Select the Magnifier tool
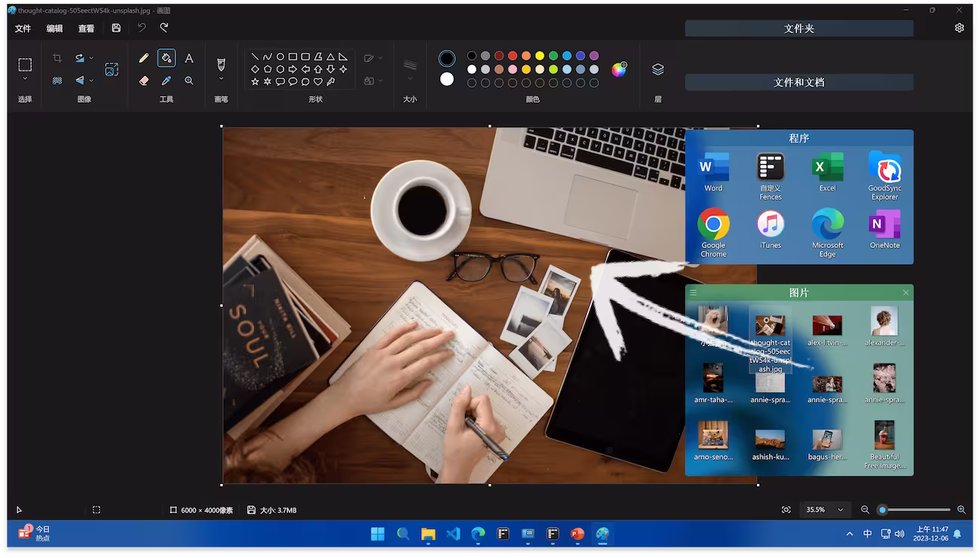980x558 pixels. point(189,80)
